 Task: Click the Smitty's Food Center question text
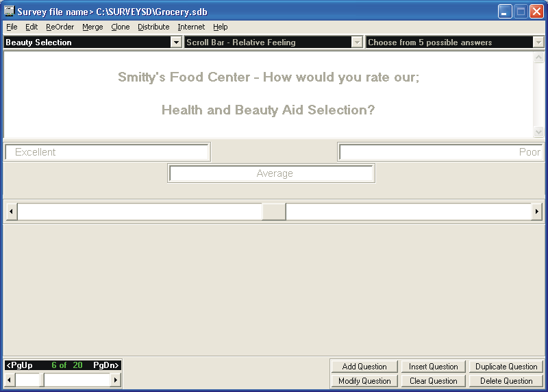pos(268,77)
